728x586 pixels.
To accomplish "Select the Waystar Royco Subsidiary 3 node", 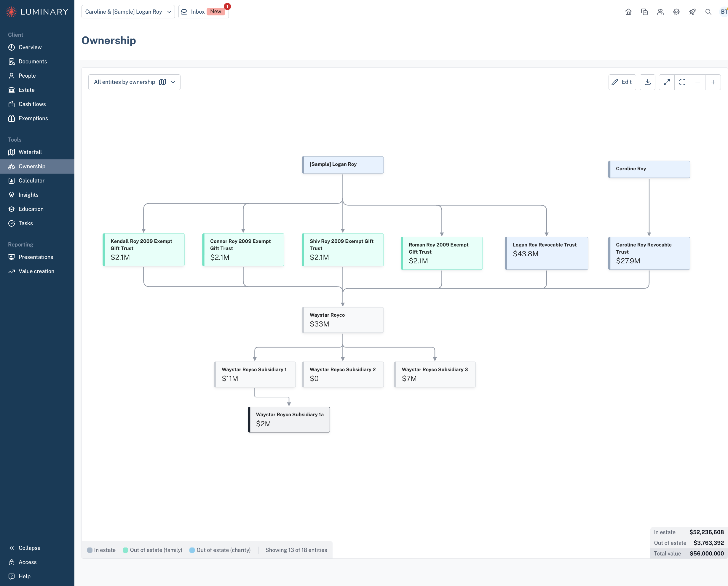I will (x=435, y=374).
